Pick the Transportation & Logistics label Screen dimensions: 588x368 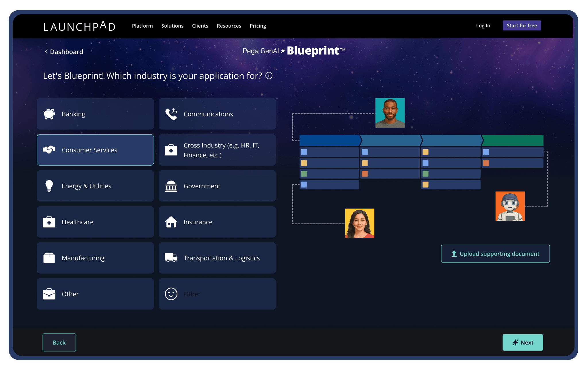coord(222,258)
